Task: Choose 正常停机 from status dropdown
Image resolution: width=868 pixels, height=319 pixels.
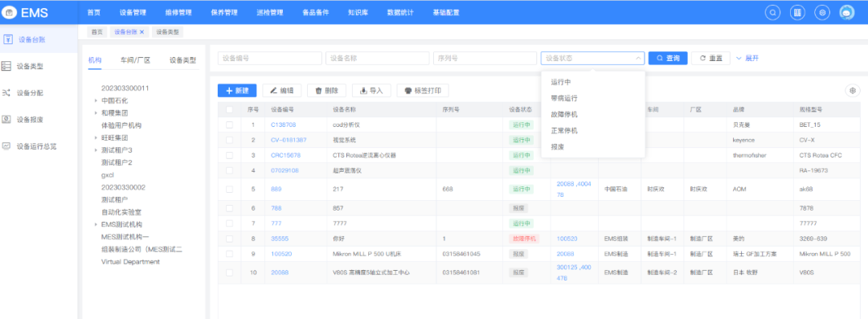Action: point(593,131)
